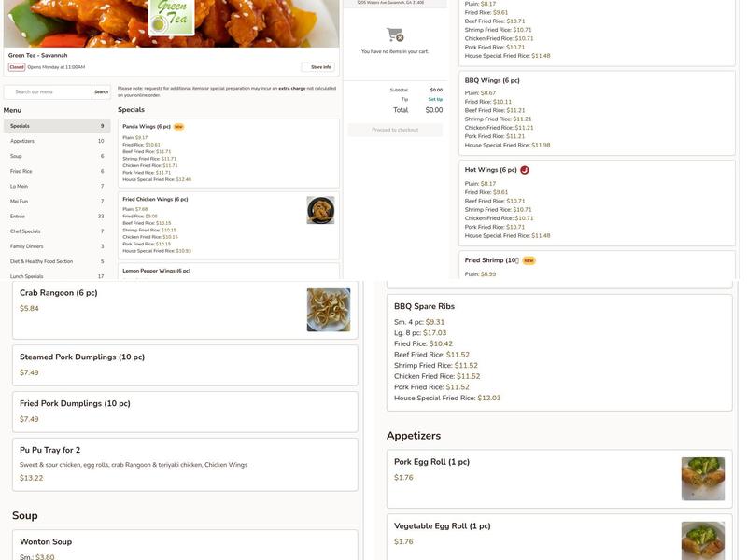The image size is (747, 560).
Task: Click the NEW badge next to Panda Wings
Action: click(178, 126)
